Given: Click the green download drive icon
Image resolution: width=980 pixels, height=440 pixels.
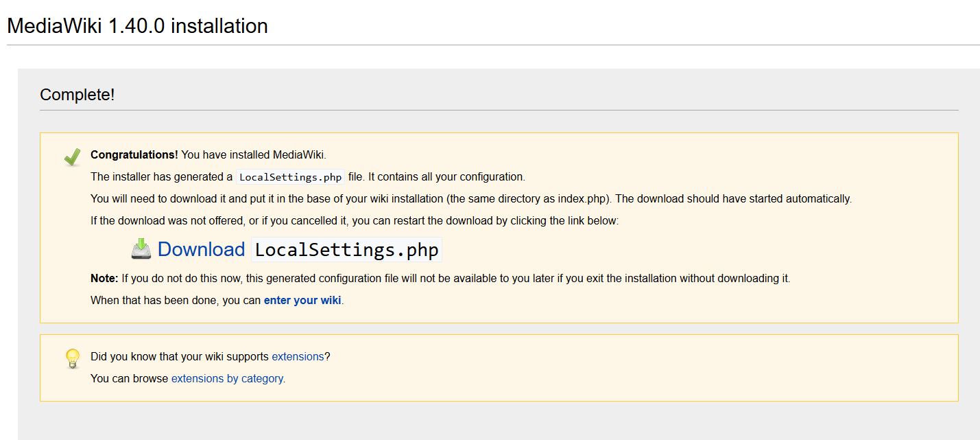Looking at the screenshot, I should click(x=141, y=248).
